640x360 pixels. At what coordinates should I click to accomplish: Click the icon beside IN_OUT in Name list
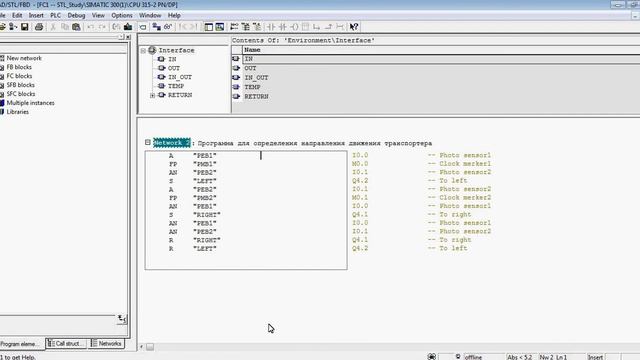pos(236,78)
